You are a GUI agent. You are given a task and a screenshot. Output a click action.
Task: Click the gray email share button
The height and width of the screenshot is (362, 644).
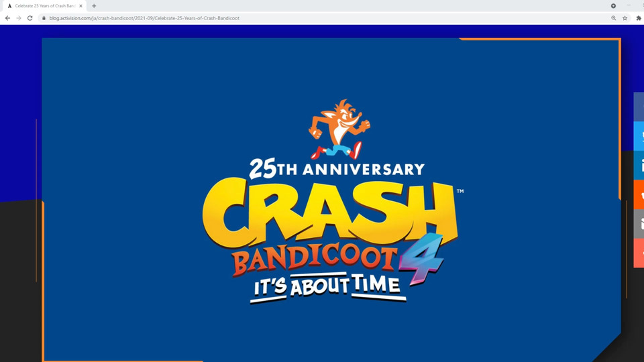pyautogui.click(x=639, y=224)
